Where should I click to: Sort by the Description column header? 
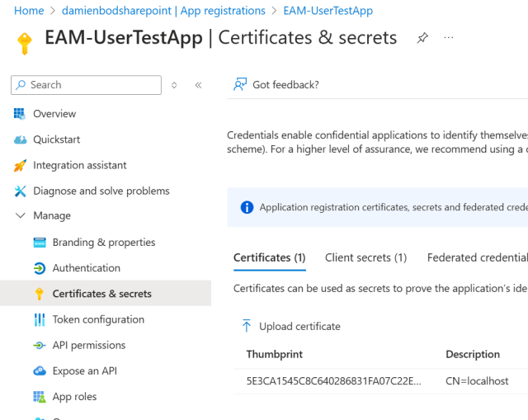[473, 354]
